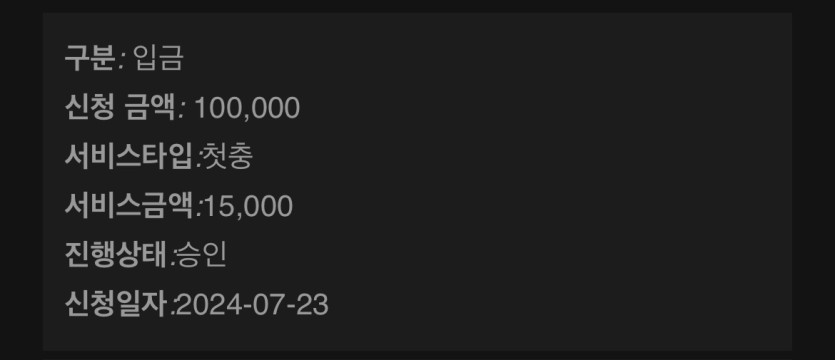Click the word 신청 in 신청 금액

(89, 107)
